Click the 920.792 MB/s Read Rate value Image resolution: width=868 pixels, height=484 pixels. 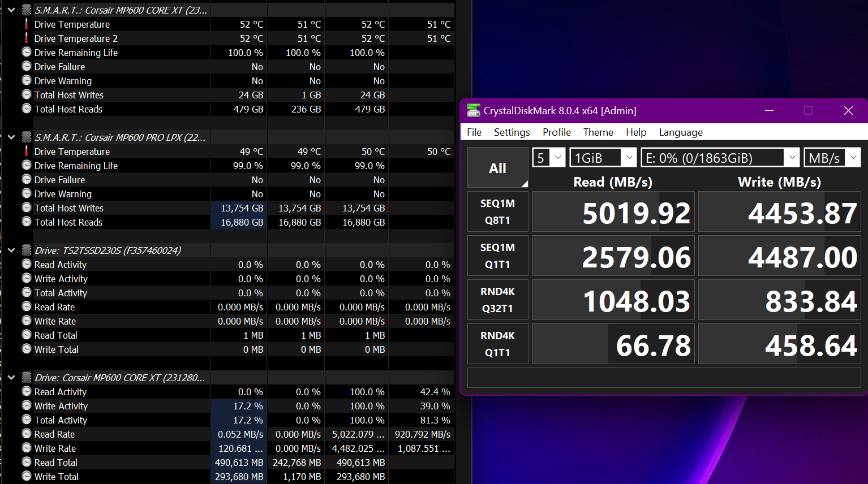[x=423, y=434]
